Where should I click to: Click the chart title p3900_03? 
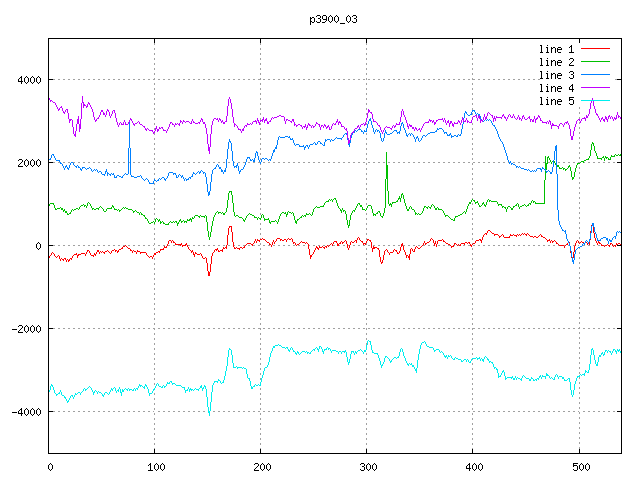pyautogui.click(x=333, y=19)
